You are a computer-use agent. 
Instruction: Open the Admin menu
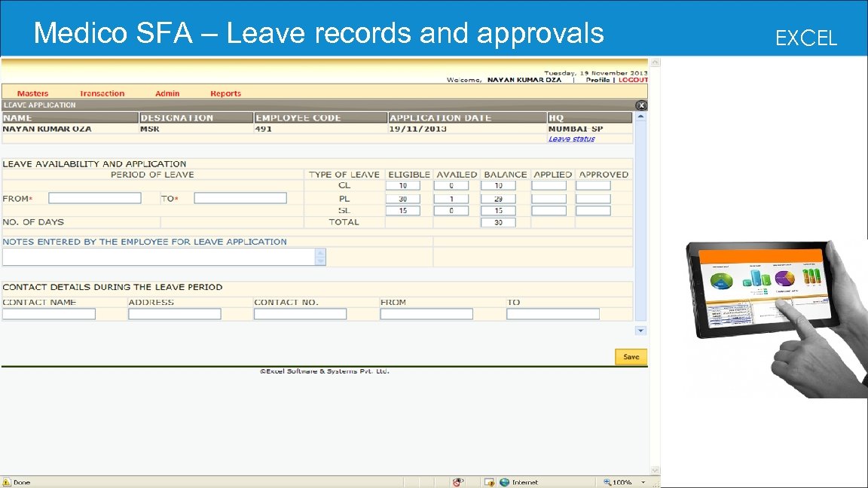coord(167,93)
